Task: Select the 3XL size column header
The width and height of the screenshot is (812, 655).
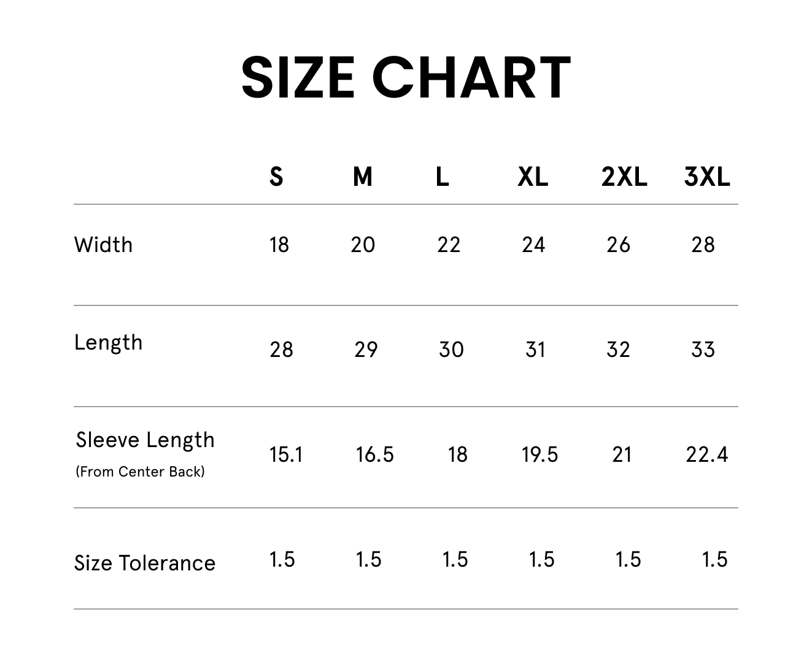Action: [707, 177]
